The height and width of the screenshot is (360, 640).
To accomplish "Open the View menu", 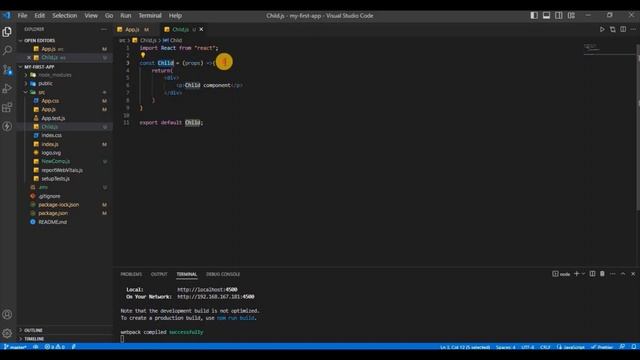I will (x=91, y=16).
